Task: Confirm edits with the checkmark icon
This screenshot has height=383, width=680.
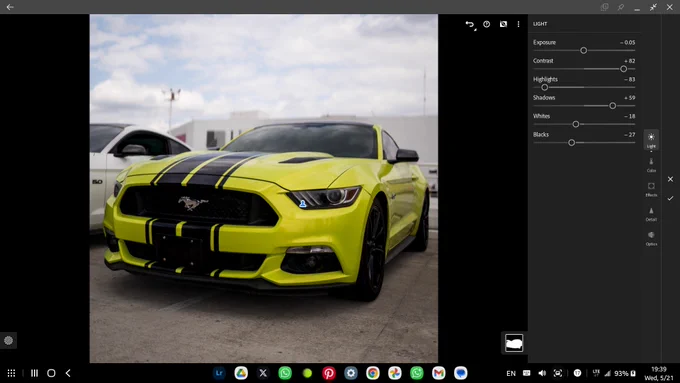Action: point(670,198)
